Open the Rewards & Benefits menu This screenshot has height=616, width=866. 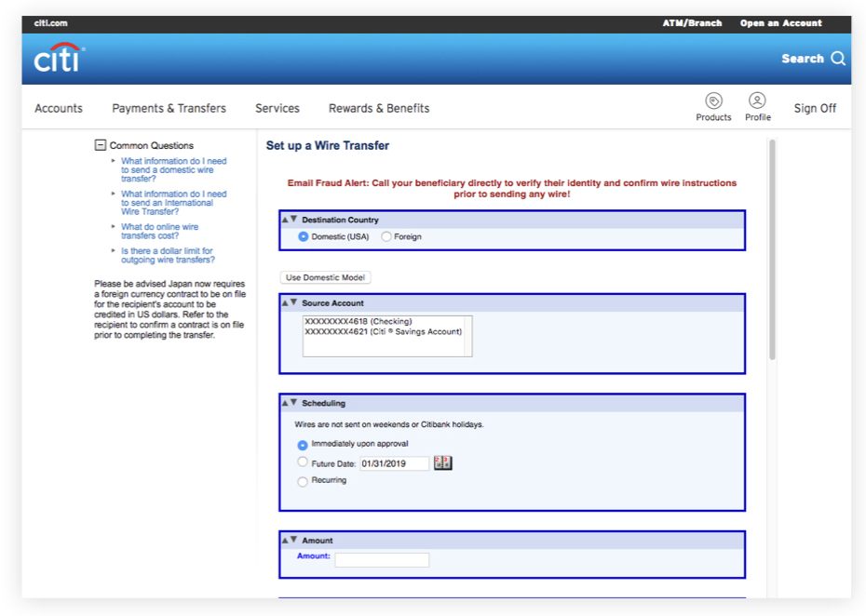(379, 108)
